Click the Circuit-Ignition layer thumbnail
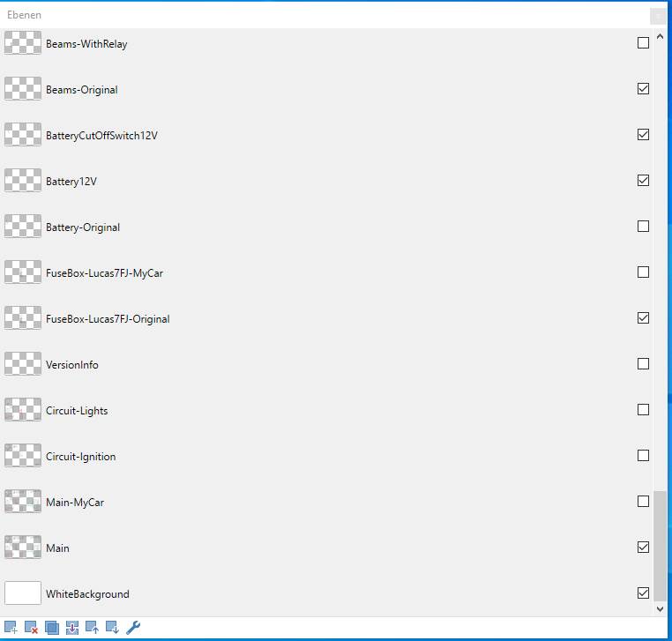The width and height of the screenshot is (672, 641). click(23, 456)
